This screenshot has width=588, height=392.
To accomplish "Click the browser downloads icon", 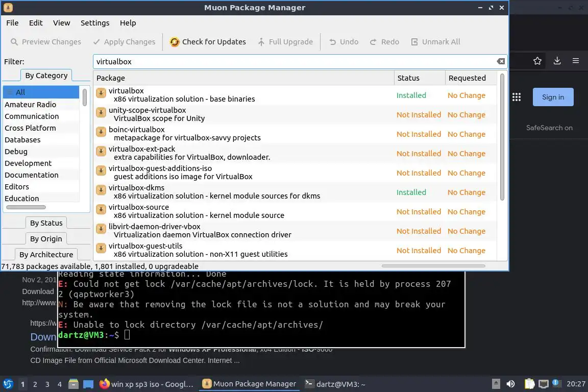I will [557, 61].
